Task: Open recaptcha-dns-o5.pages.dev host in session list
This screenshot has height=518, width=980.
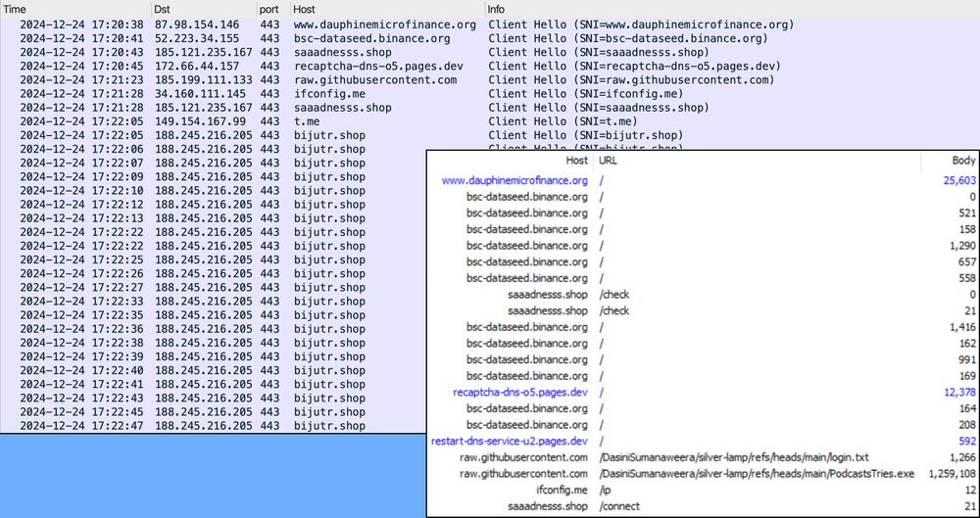Action: pyautogui.click(x=520, y=393)
